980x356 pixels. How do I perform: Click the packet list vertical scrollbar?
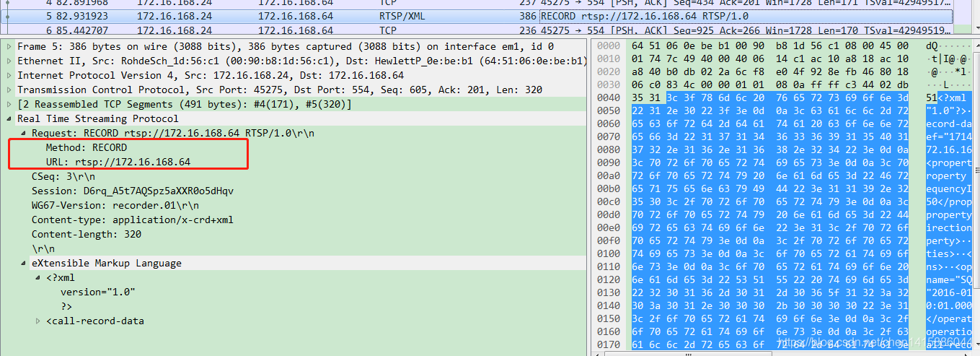(975, 17)
